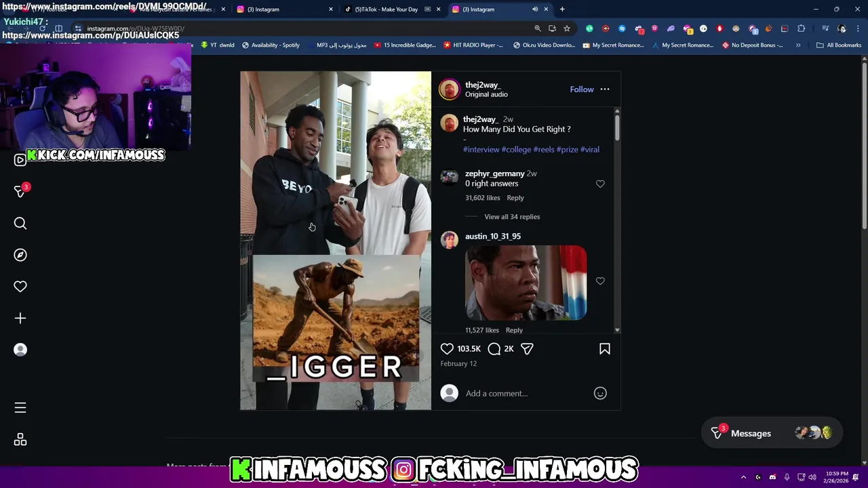Open Availability - Spotify bookmark
Viewport: 868px width, 488px height.
[x=271, y=45]
